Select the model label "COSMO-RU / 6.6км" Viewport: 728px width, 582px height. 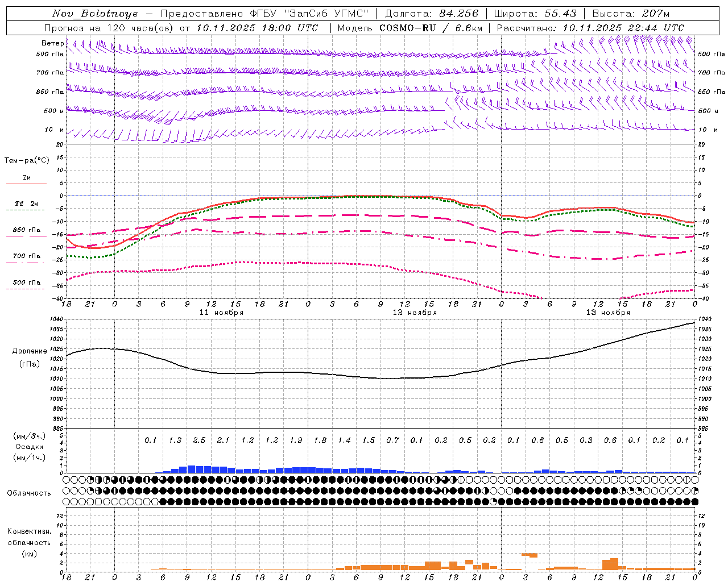point(431,28)
